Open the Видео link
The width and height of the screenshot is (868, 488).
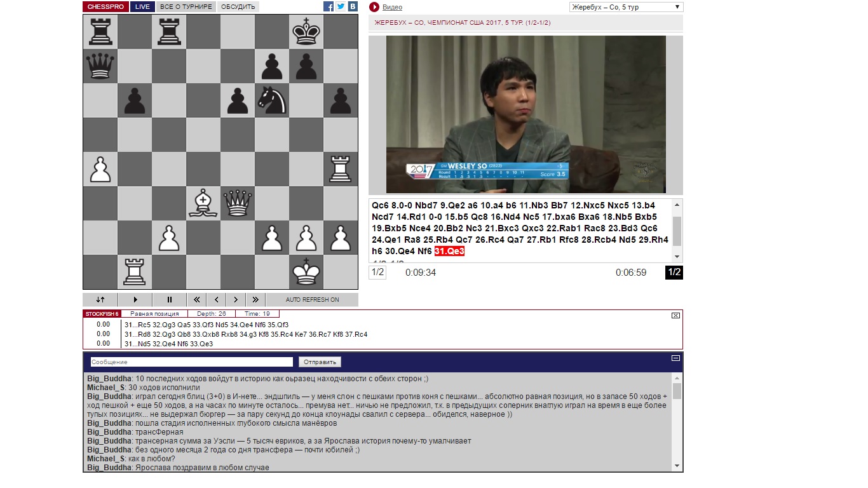pos(392,7)
